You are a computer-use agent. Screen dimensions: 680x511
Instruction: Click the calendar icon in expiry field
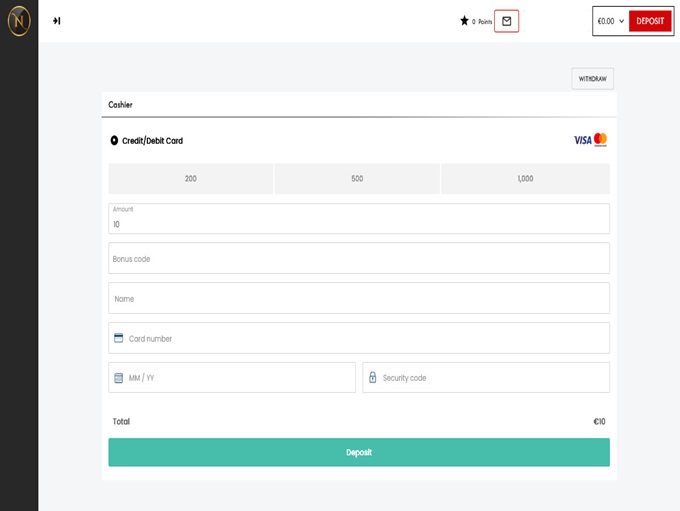click(x=119, y=378)
